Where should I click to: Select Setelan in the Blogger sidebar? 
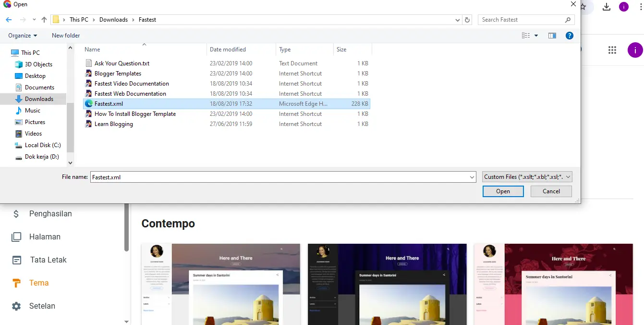[42, 306]
